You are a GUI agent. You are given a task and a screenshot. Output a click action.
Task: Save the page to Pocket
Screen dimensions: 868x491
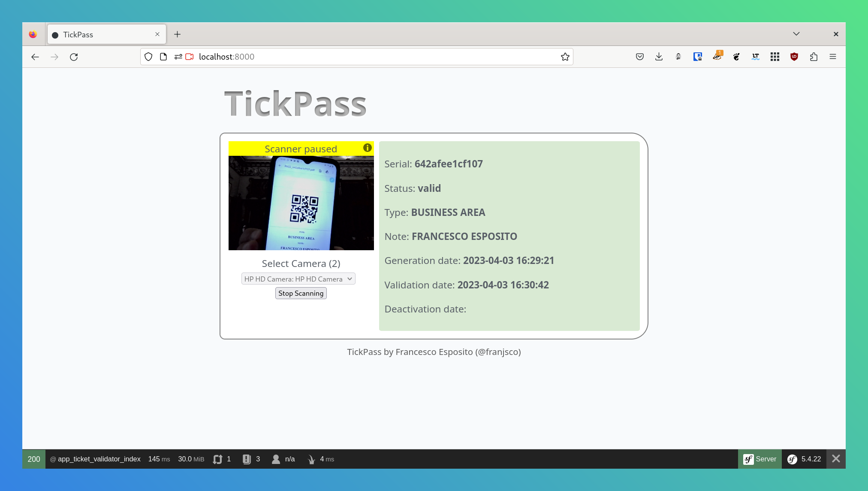tap(639, 56)
